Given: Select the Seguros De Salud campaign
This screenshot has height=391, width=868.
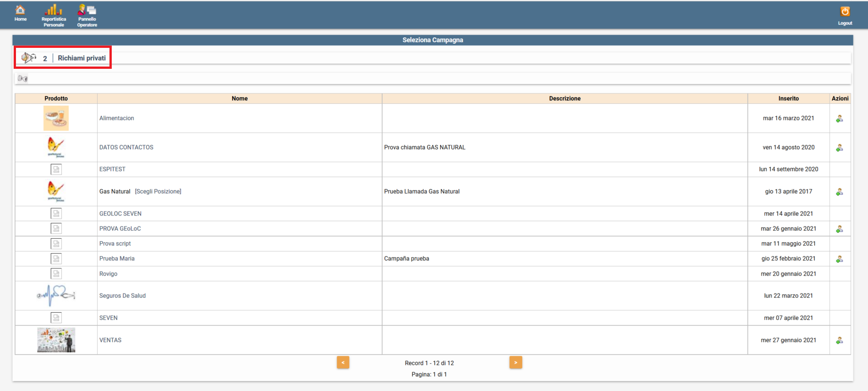Looking at the screenshot, I should [x=122, y=296].
